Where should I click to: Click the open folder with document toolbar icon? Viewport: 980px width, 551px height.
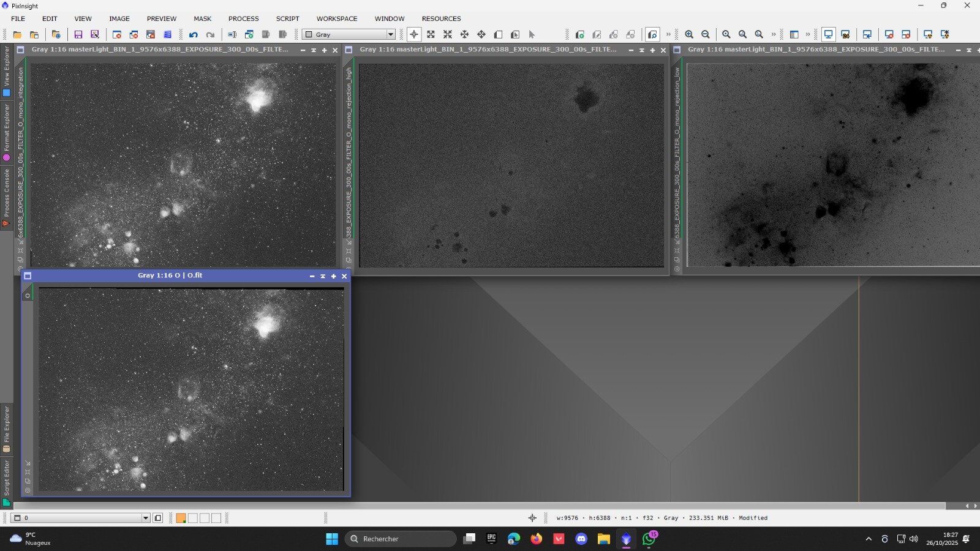pos(34,34)
